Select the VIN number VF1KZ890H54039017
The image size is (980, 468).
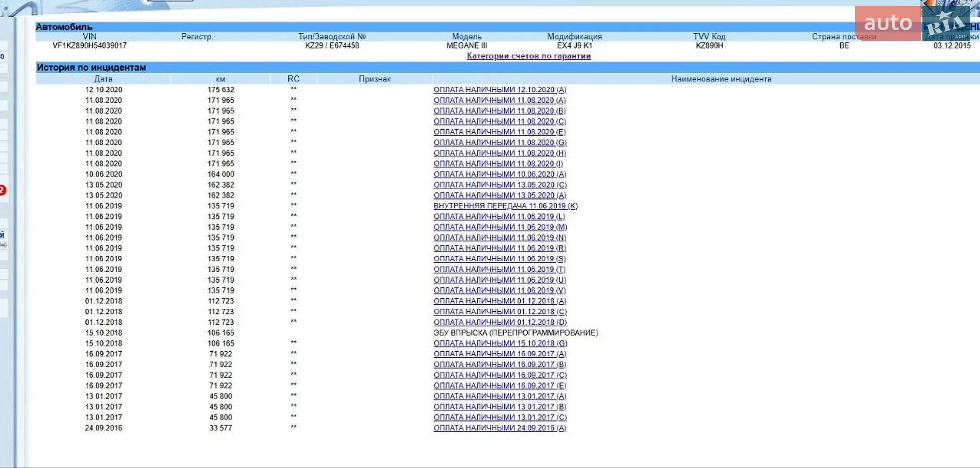click(x=89, y=45)
